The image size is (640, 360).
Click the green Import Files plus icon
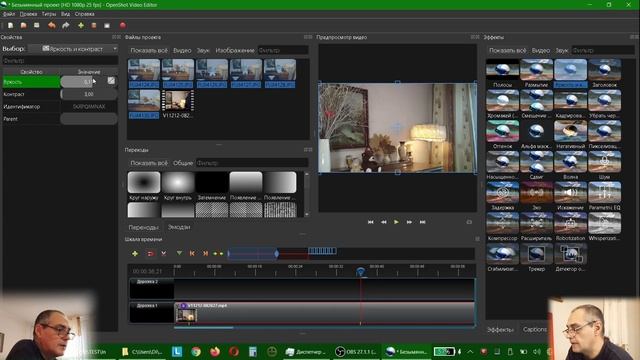coord(81,25)
